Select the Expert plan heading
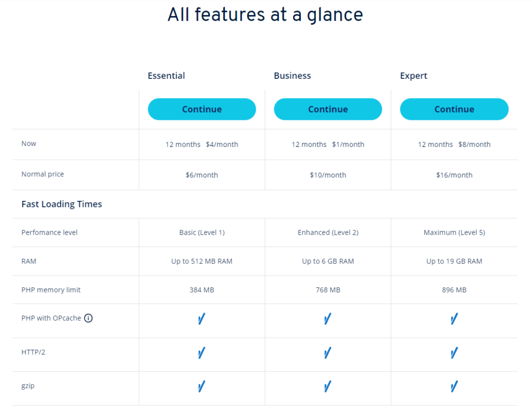The width and height of the screenshot is (532, 411). (x=414, y=76)
